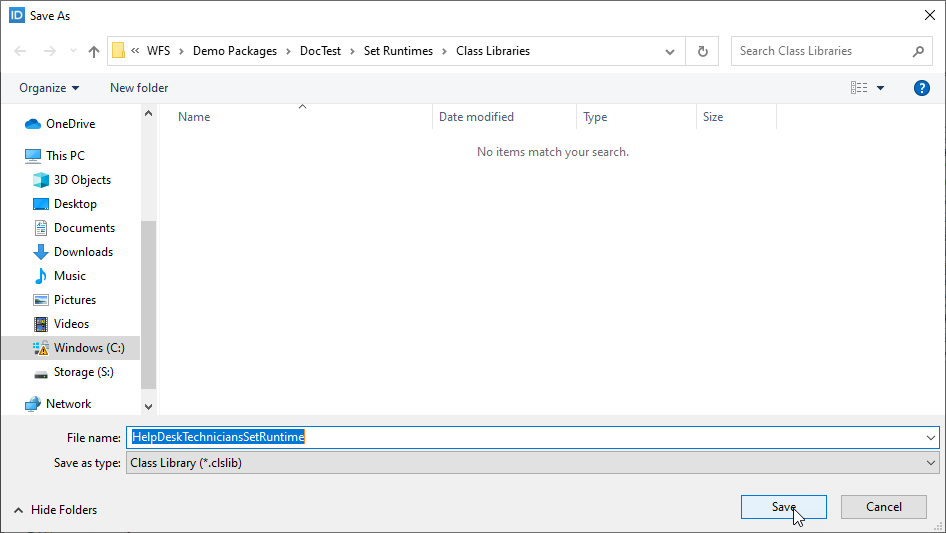Click the OneDrive cloud icon
The image size is (946, 533).
(33, 124)
